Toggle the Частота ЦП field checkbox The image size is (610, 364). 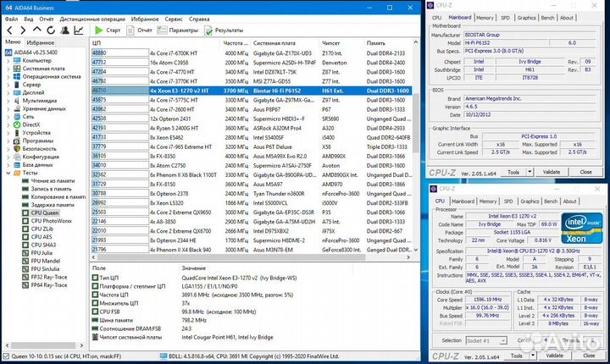click(95, 295)
